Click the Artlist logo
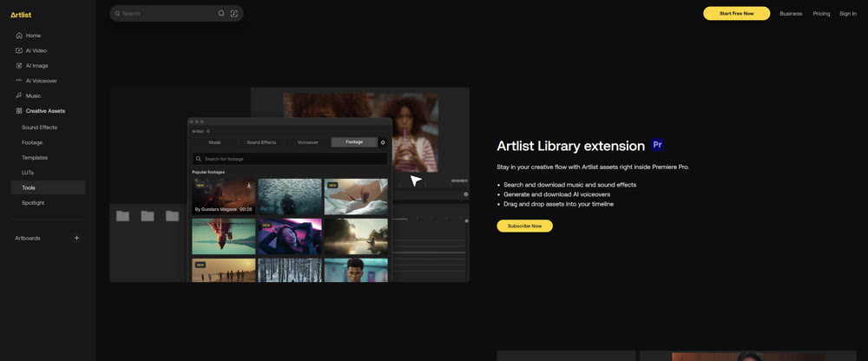Viewport: 868px width, 361px height. (21, 15)
